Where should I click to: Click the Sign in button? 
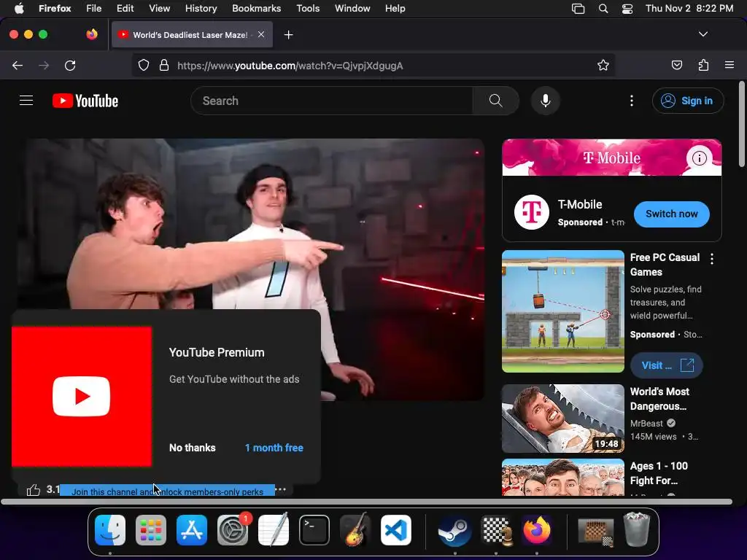coord(687,101)
